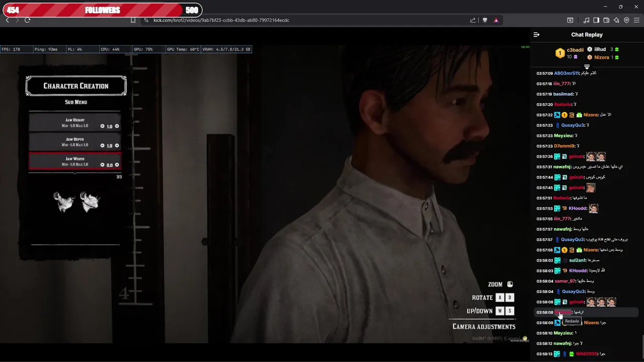Click KHoodd's emote at 03:57:53

(x=594, y=208)
